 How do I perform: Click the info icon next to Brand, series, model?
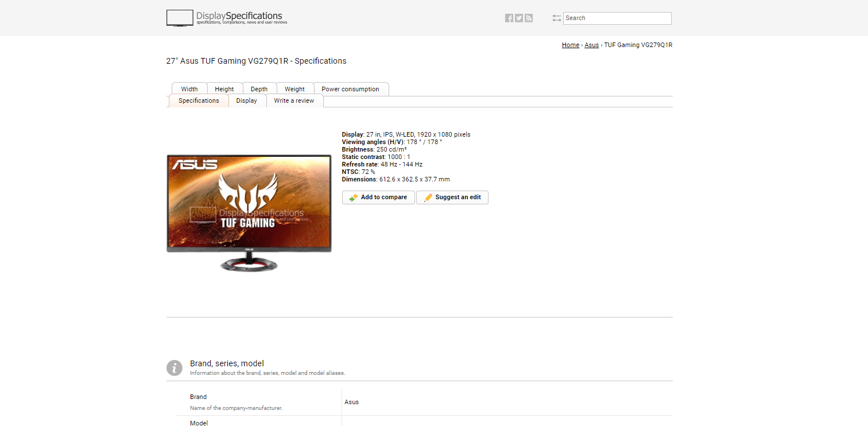[x=175, y=368]
